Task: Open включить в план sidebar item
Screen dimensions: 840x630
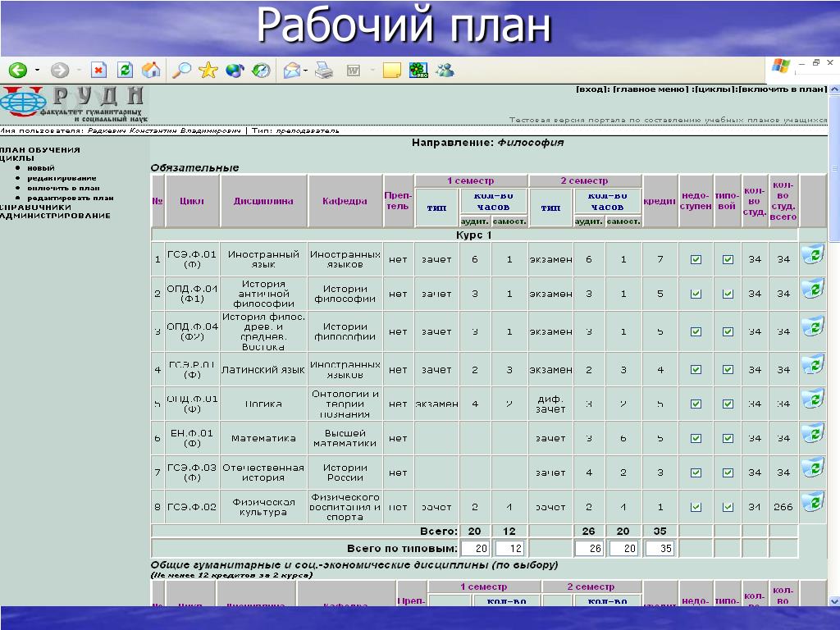Action: point(63,188)
